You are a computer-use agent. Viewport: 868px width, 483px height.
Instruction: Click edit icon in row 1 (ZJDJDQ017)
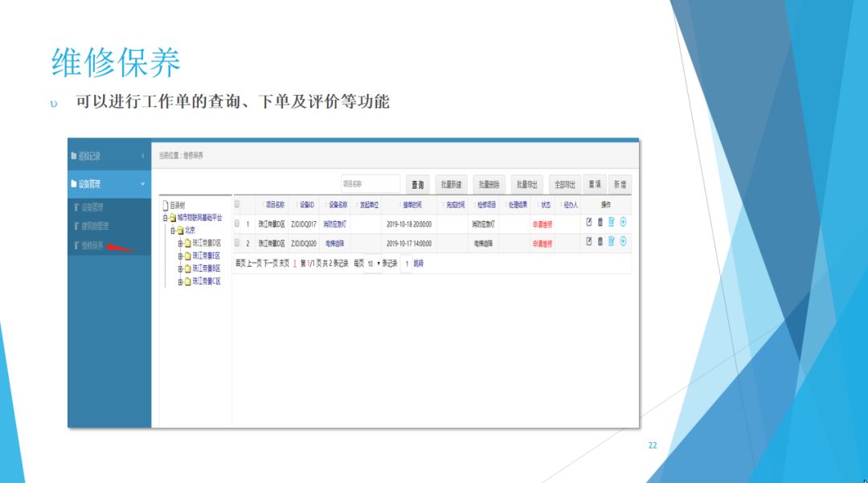tap(589, 222)
